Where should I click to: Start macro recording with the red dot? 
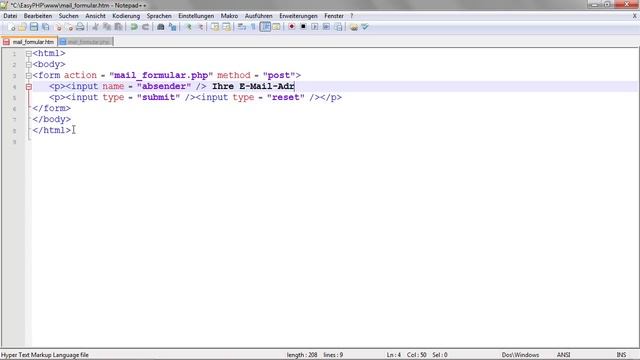[x=291, y=27]
